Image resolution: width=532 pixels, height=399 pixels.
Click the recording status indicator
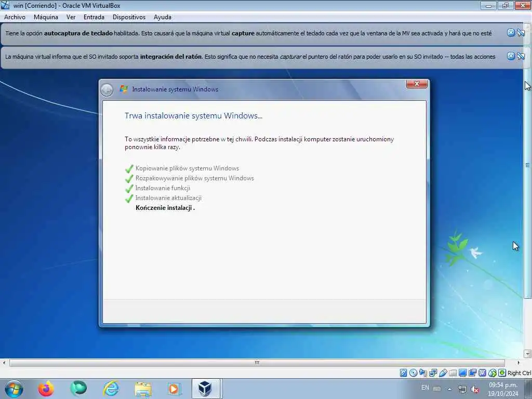[x=472, y=373]
